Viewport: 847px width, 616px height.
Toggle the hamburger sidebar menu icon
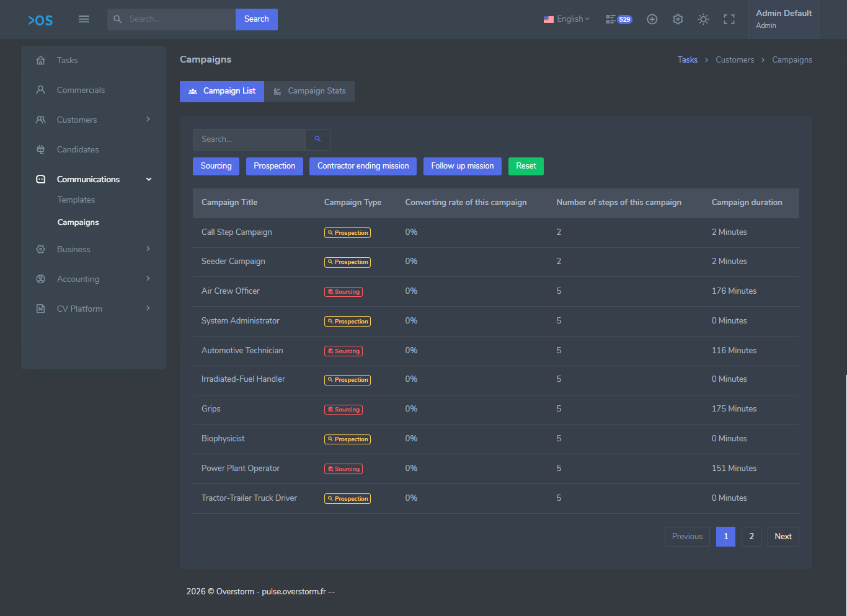[84, 19]
